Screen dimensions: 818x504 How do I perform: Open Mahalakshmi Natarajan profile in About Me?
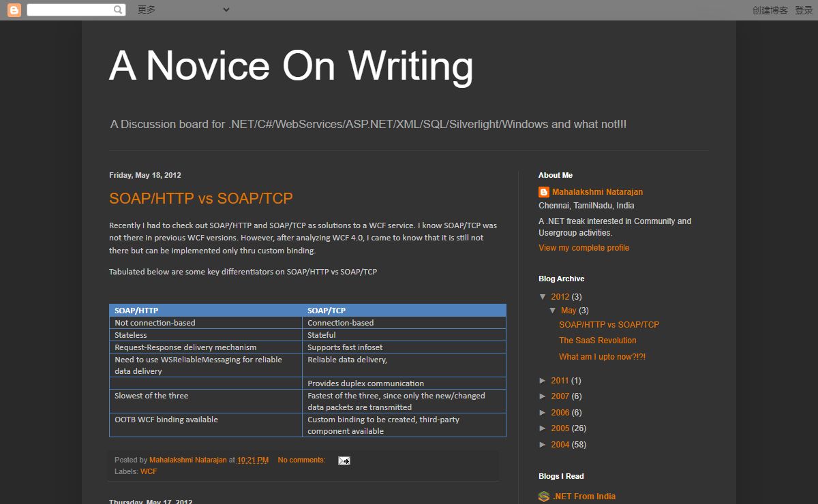point(597,192)
